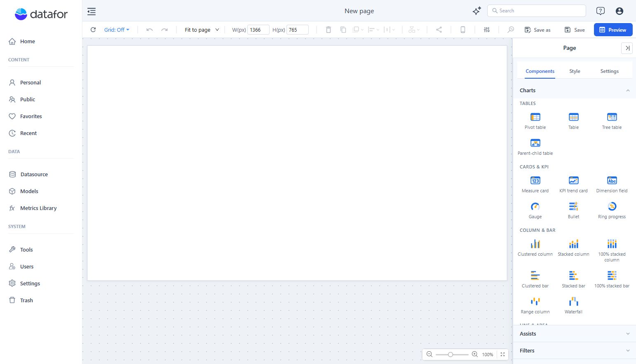Click the top Search field
Screen dimensions: 636x364
pos(537,11)
